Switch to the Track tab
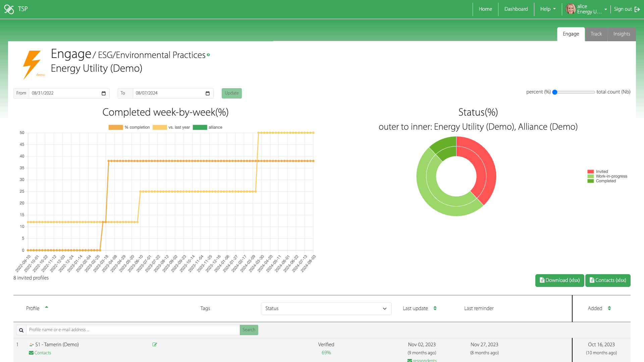Screen dimensions: 644x362 pos(596,34)
